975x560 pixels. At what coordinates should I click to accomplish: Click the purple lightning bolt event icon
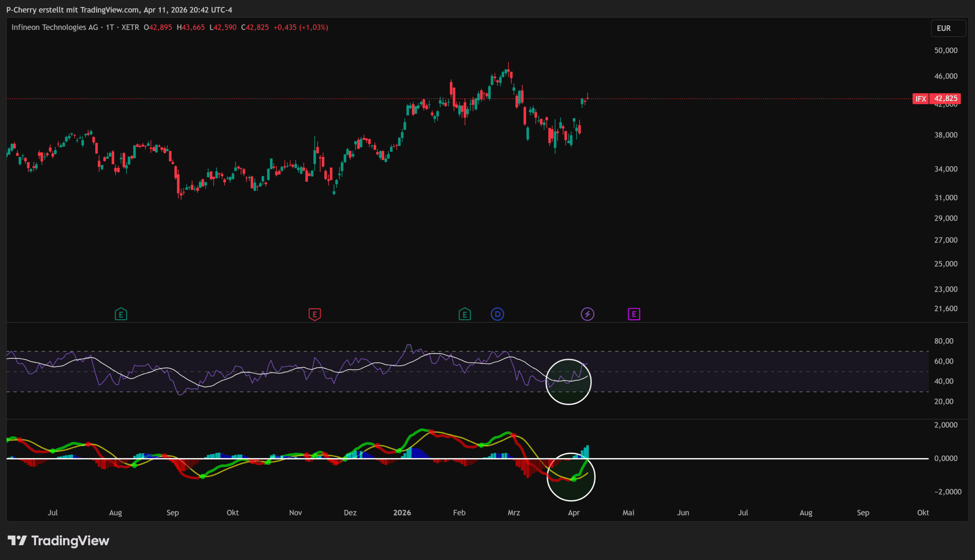point(587,314)
